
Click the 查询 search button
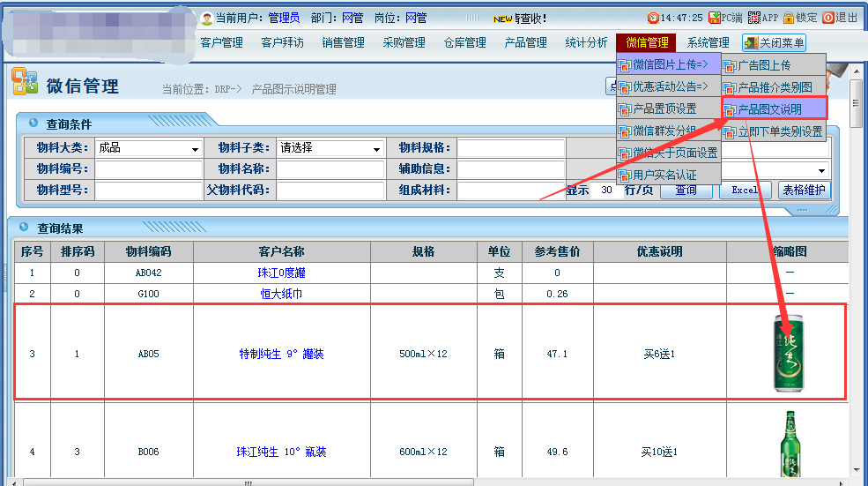point(686,190)
